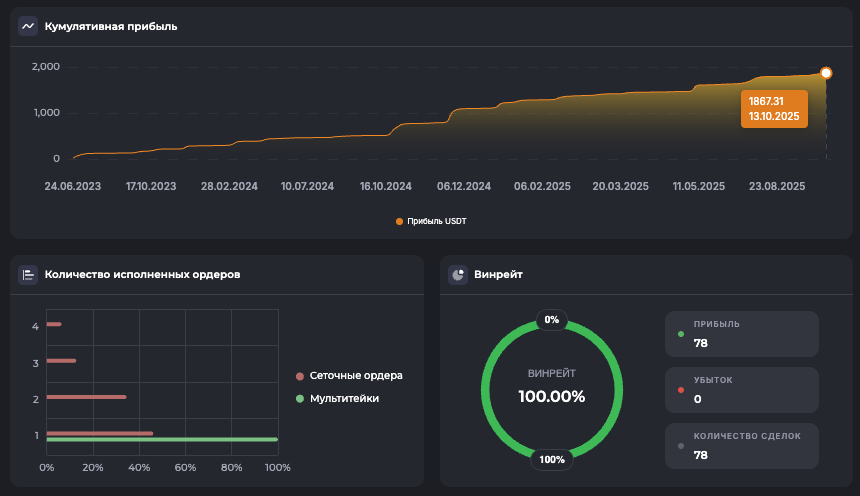
Task: Toggle the Прибыль USDT legend series
Action: point(431,221)
